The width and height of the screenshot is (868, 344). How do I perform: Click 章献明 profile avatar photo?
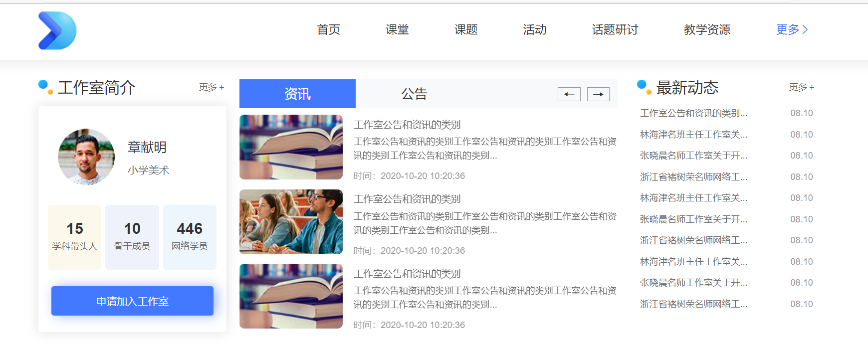click(86, 157)
